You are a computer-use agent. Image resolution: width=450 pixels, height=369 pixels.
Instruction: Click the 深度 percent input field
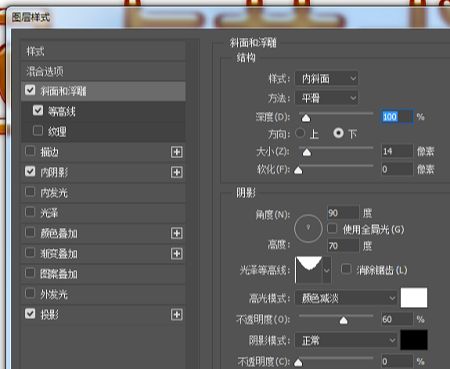coord(397,117)
